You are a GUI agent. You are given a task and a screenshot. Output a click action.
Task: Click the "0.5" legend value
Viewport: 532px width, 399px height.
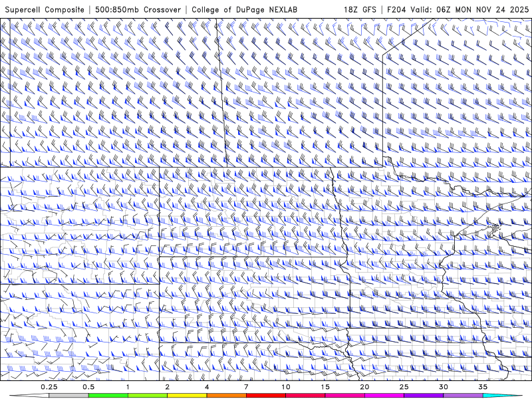click(x=88, y=387)
